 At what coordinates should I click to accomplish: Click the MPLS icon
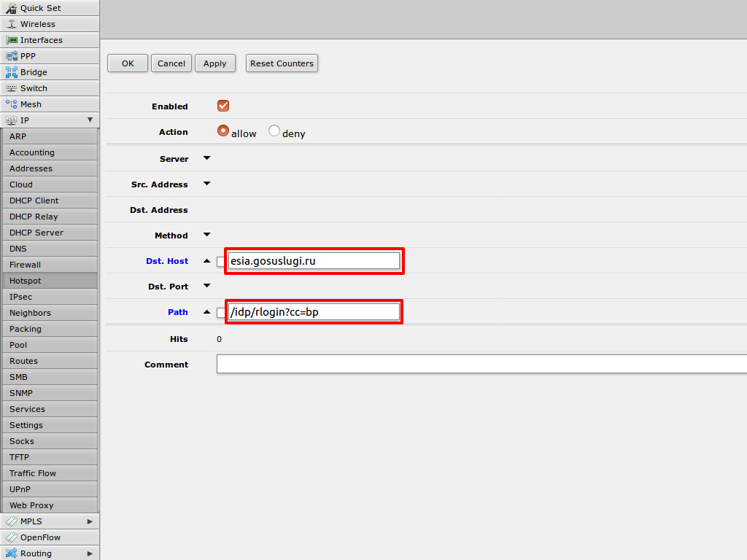11,521
